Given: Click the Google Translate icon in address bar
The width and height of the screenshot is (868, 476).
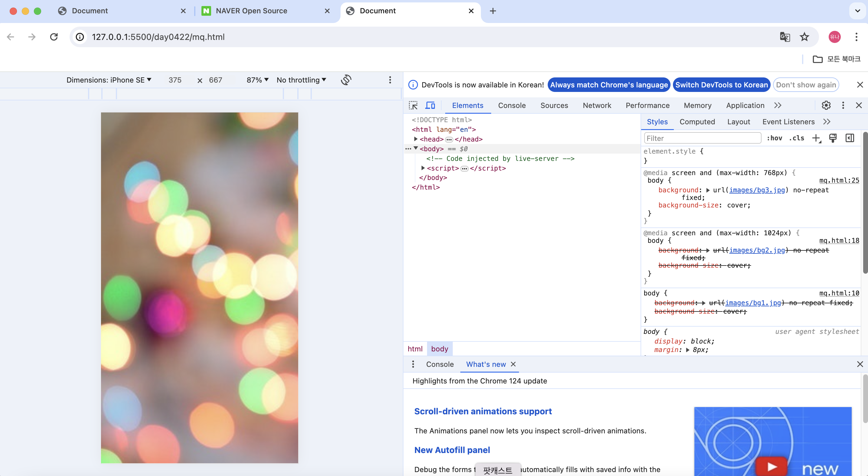Looking at the screenshot, I should click(785, 37).
